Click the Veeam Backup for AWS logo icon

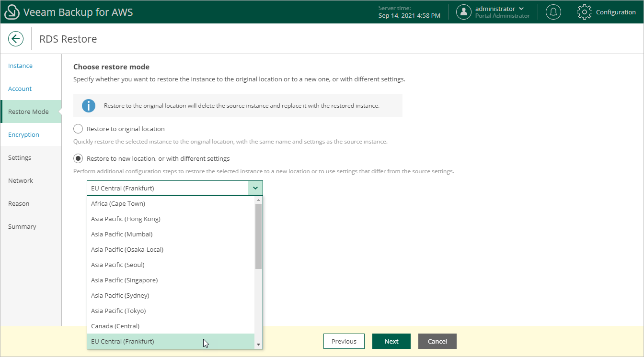click(x=12, y=12)
